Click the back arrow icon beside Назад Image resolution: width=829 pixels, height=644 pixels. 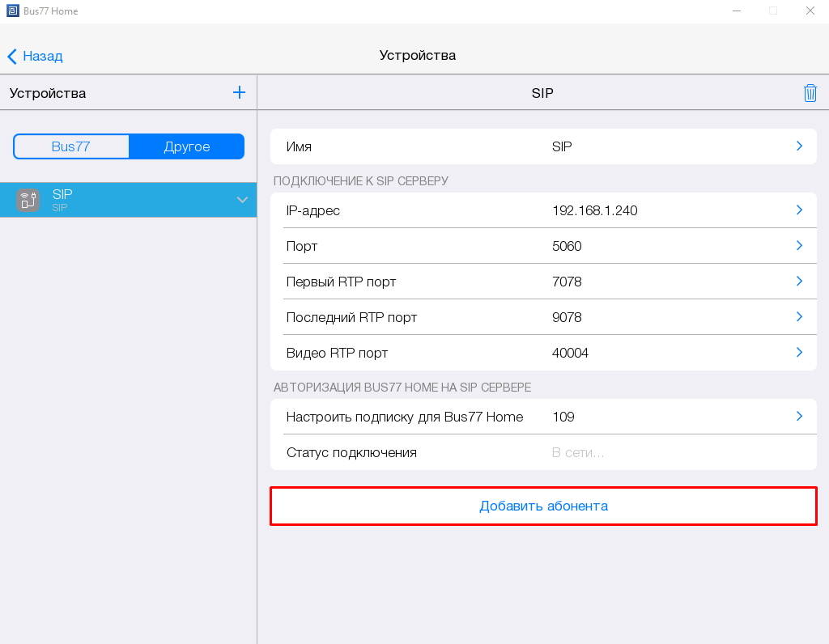[12, 56]
